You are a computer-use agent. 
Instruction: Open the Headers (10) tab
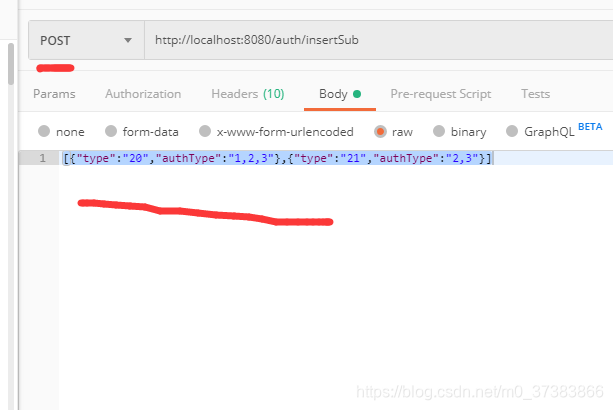point(248,94)
